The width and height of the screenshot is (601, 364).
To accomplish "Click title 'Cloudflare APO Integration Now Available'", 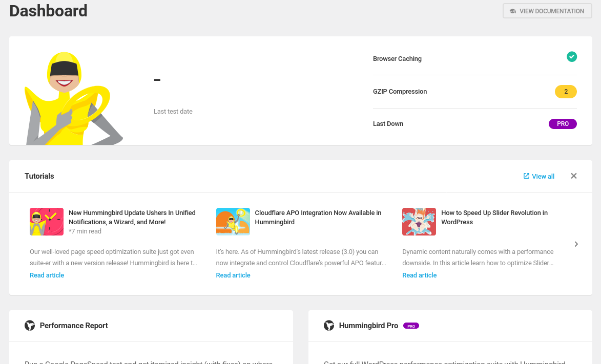I will 318,217.
